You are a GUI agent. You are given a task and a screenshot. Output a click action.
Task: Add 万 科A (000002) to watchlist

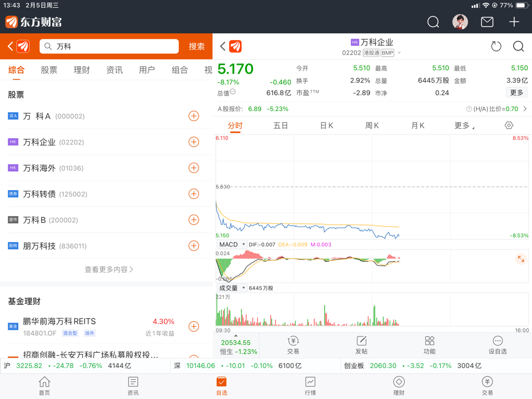coord(194,116)
